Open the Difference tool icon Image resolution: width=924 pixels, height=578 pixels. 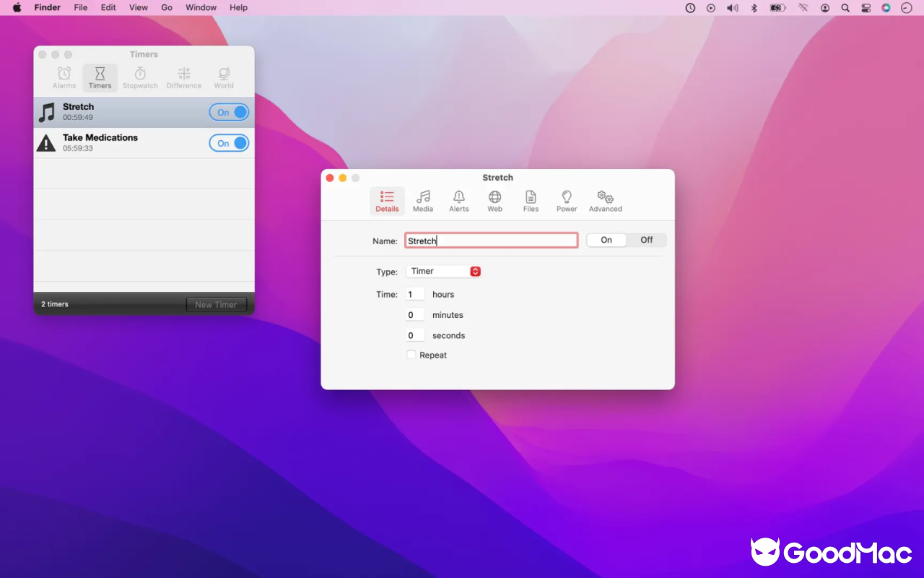click(183, 77)
